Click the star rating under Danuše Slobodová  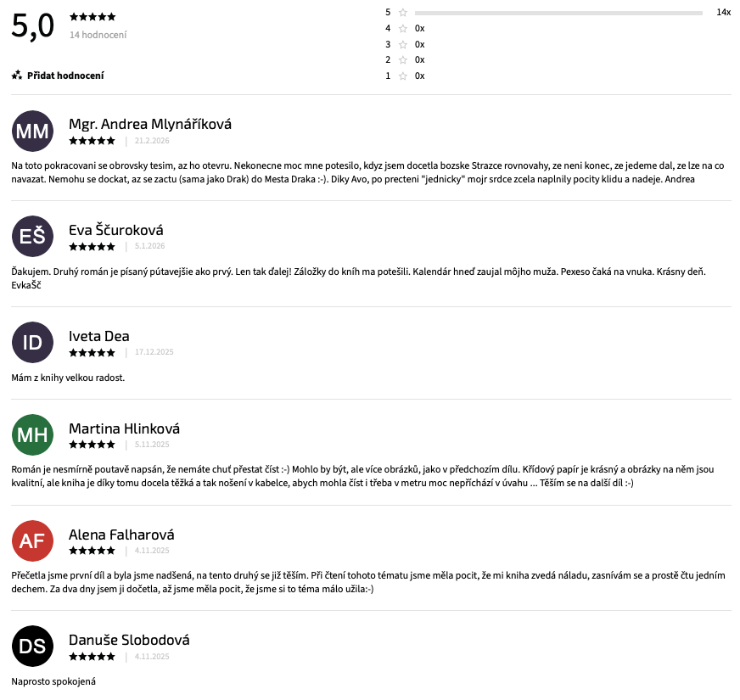[92, 656]
